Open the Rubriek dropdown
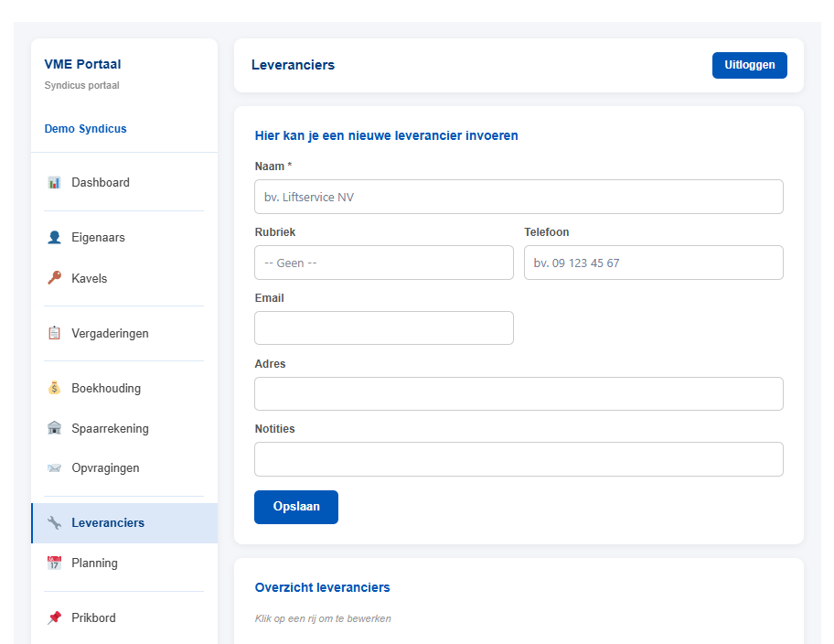Screen dimensions: 834x644 (x=384, y=263)
